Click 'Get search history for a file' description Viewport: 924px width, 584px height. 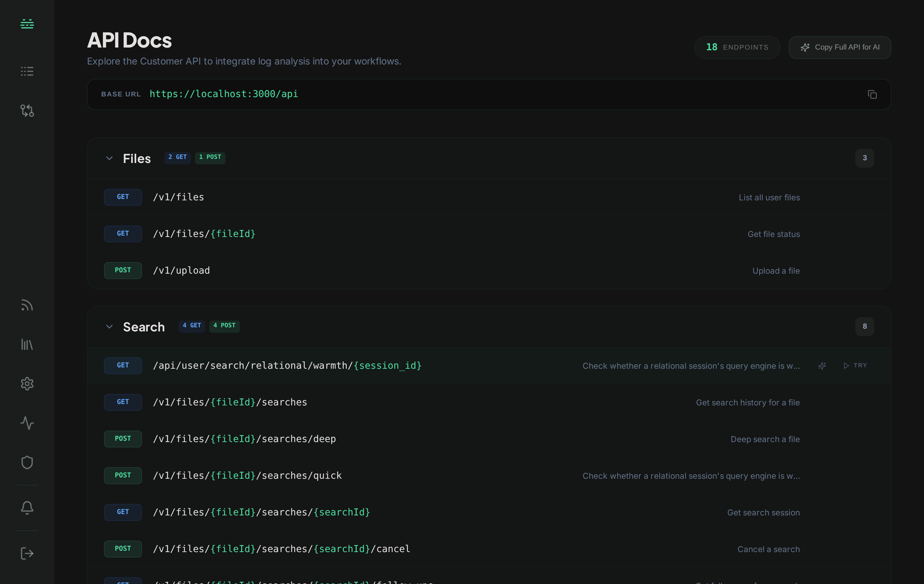click(748, 403)
